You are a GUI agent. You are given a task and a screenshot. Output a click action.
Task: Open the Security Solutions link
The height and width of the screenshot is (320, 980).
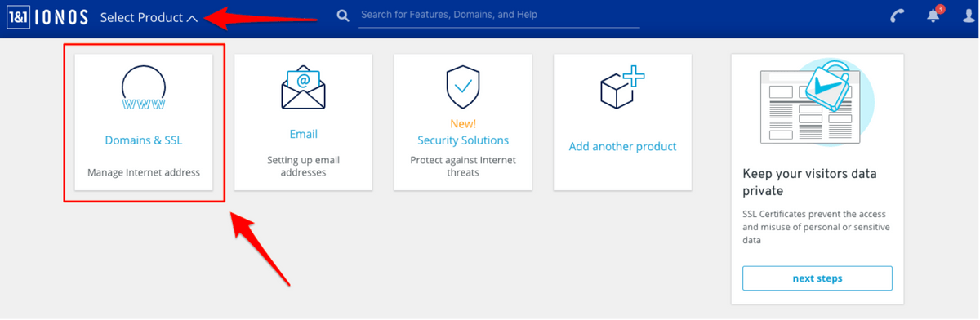click(x=463, y=140)
